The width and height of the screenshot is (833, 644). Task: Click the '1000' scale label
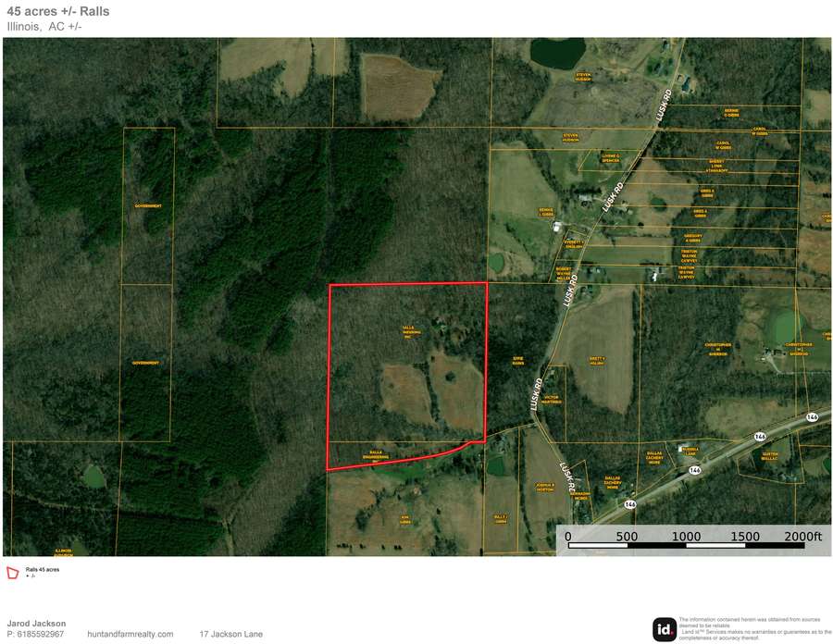pyautogui.click(x=686, y=537)
